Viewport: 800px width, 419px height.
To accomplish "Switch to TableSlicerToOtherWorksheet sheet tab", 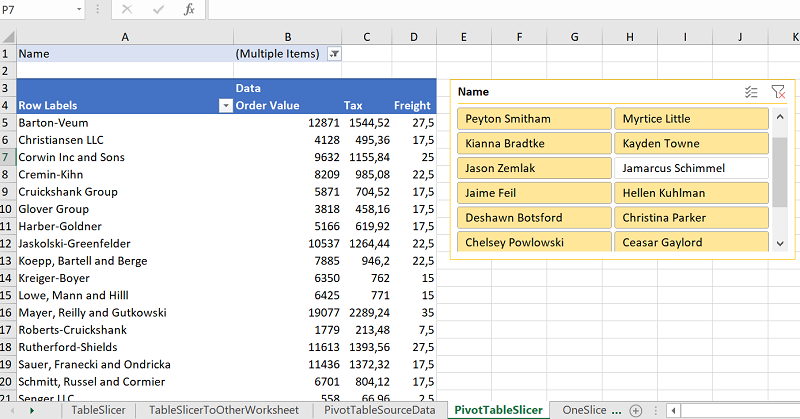I will coord(224,410).
